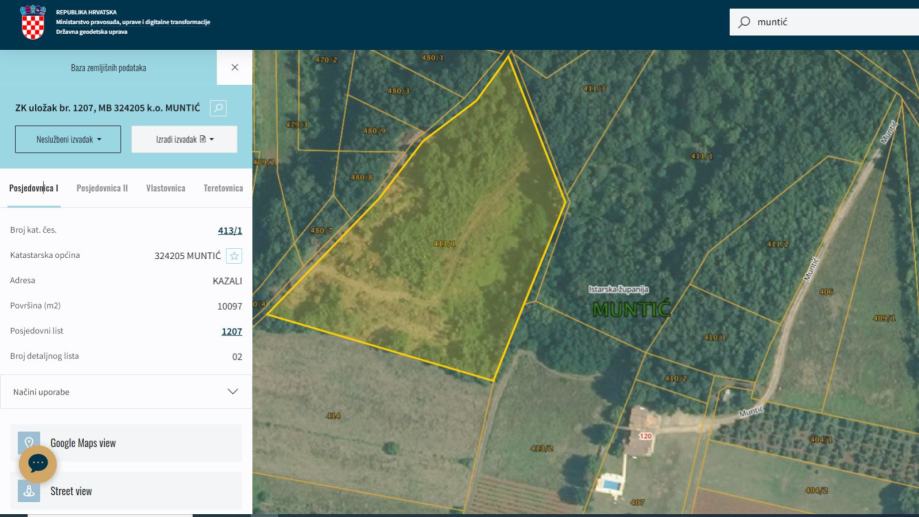Click the Google Maps pin icon
The width and height of the screenshot is (919, 517).
[29, 443]
